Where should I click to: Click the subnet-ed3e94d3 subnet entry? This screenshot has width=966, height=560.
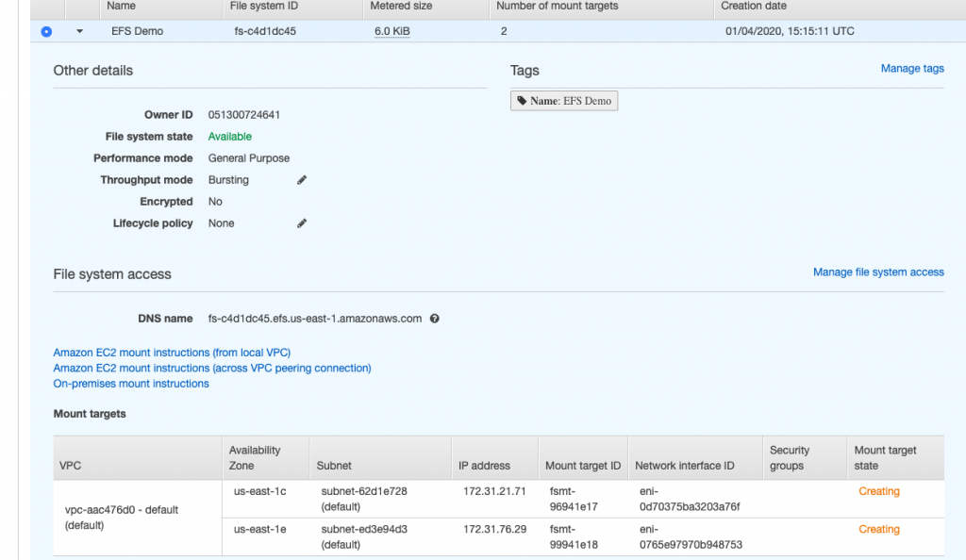(x=364, y=530)
